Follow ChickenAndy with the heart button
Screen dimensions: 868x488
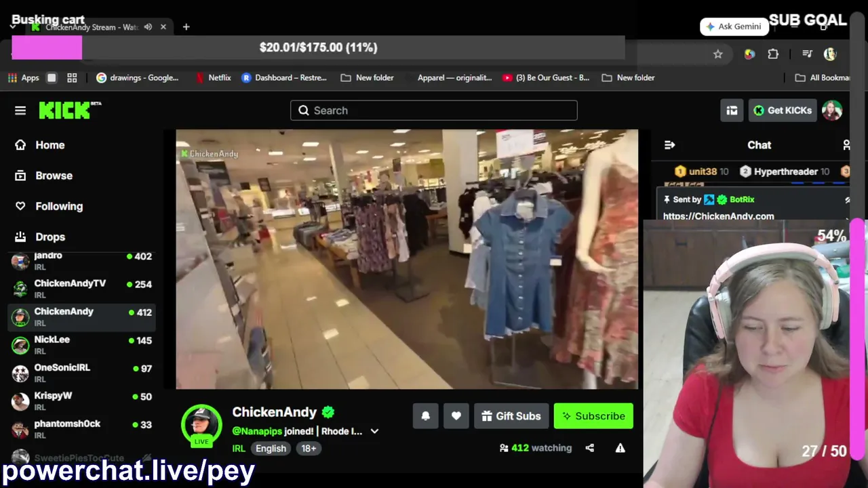[x=456, y=416]
